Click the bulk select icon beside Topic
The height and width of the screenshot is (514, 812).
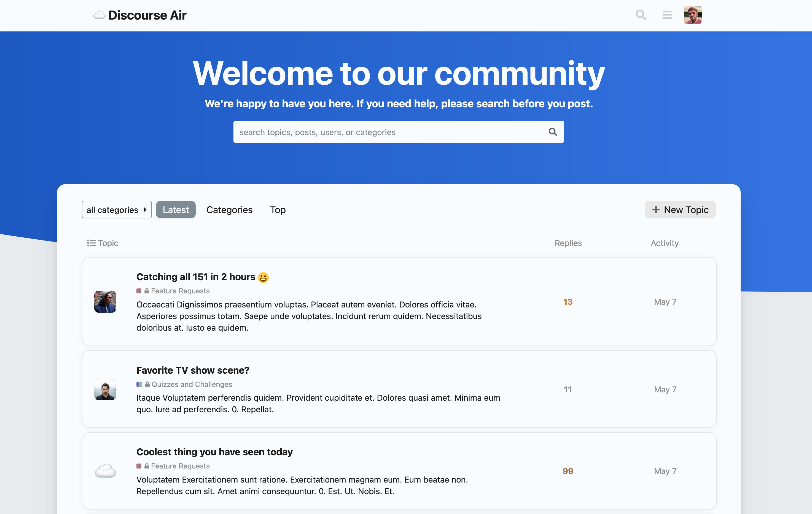(91, 243)
